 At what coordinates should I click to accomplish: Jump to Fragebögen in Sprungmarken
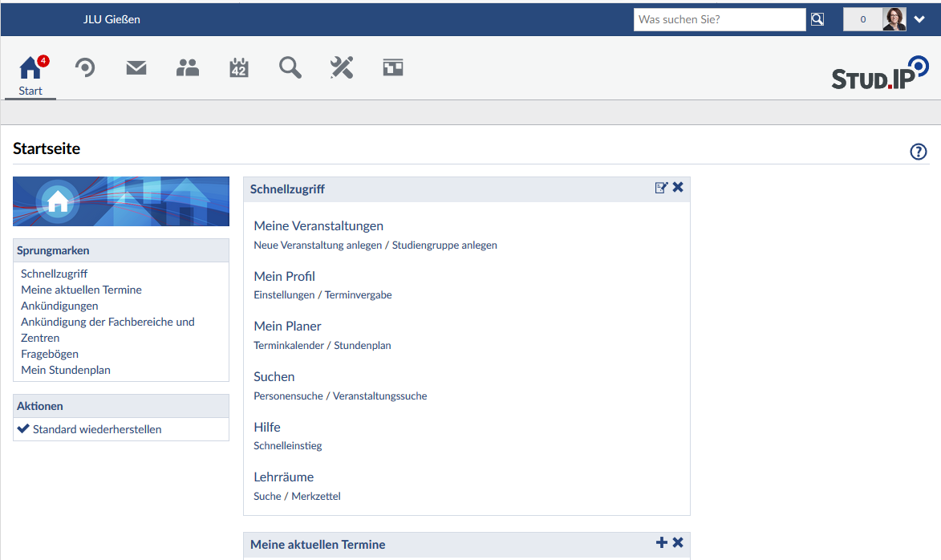point(50,354)
